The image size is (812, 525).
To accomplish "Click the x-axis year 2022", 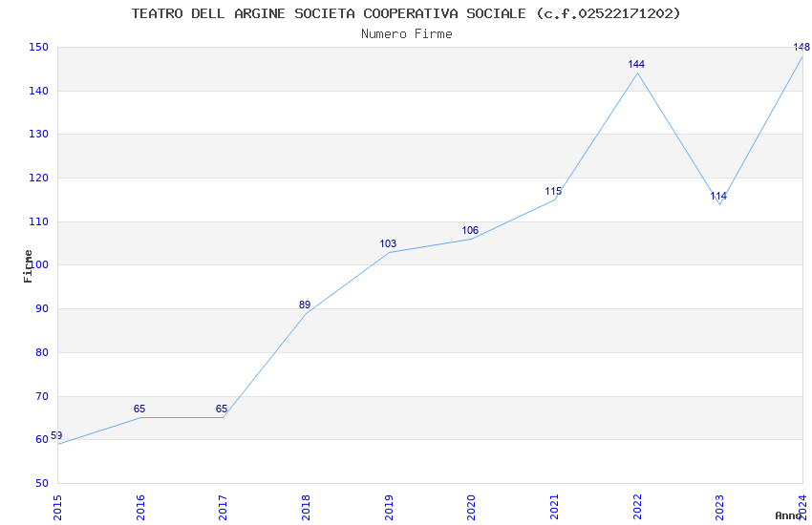I will coord(637,508).
